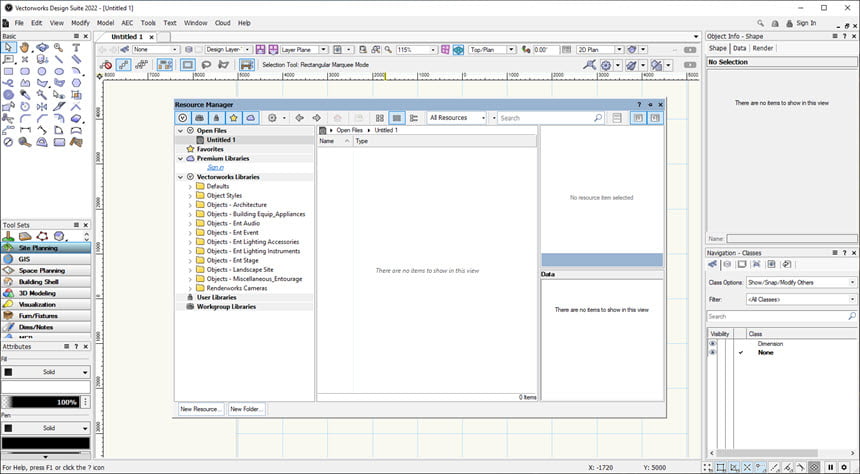Viewport: 860px width, 474px height.
Task: Open the 115% zoom dropdown
Action: click(416, 49)
